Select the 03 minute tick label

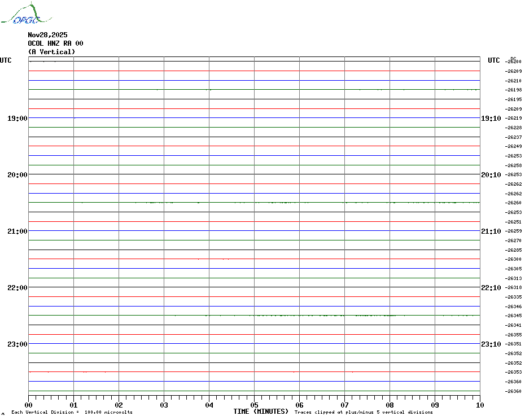[x=164, y=405]
